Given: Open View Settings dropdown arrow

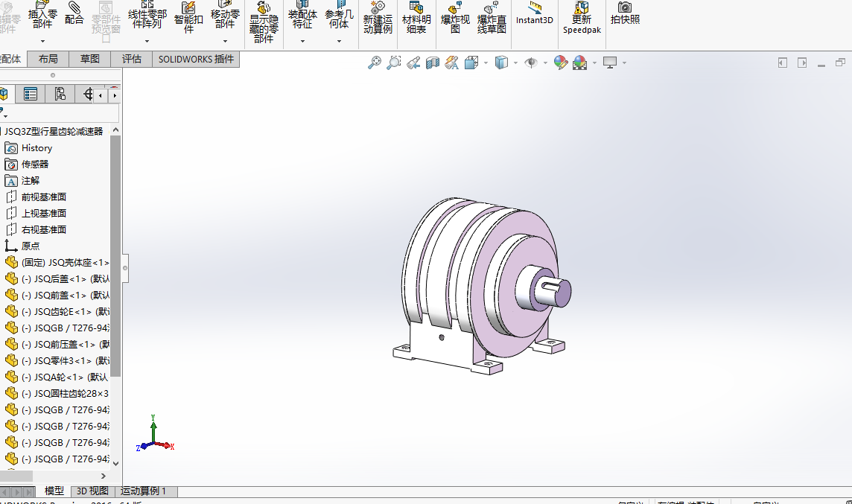Looking at the screenshot, I should [x=624, y=63].
